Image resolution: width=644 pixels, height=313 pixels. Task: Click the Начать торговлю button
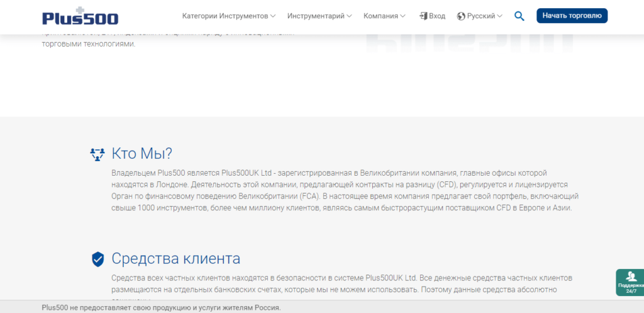click(572, 16)
